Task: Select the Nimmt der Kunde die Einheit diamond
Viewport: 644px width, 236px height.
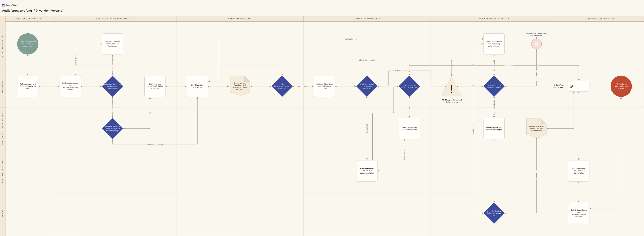Action: point(494,213)
